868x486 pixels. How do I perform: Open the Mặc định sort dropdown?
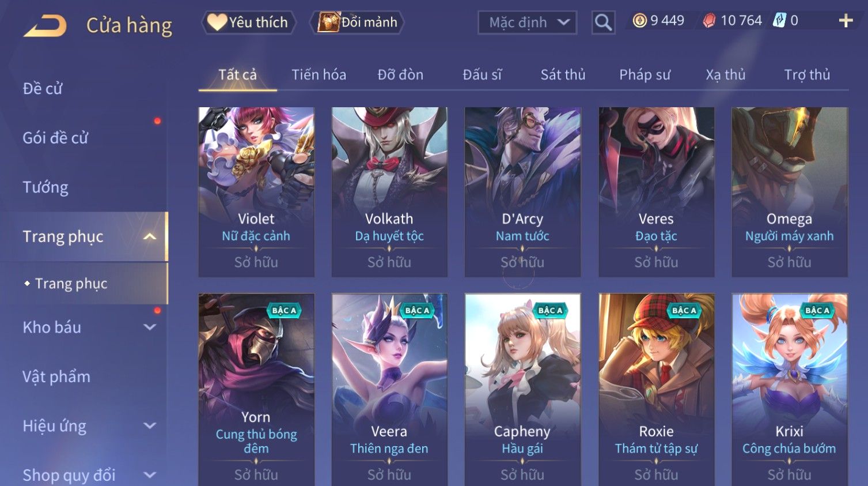pos(527,22)
